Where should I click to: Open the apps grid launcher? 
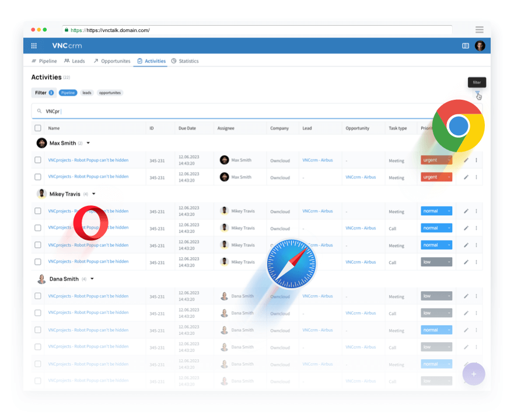34,46
